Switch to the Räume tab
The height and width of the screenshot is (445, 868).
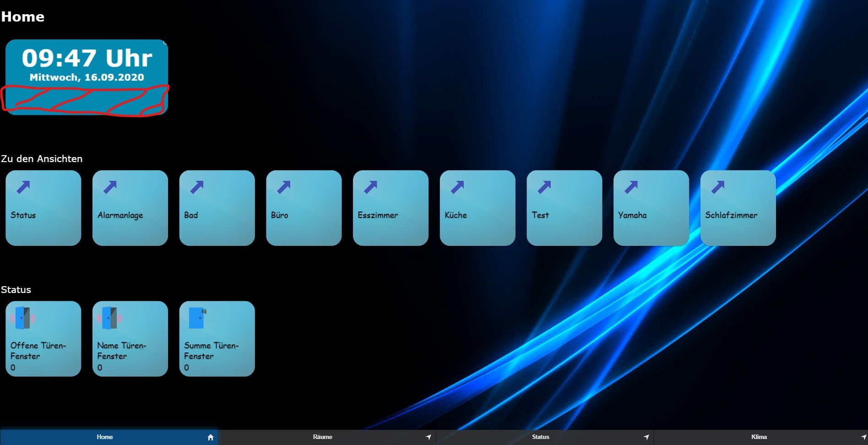(x=327, y=437)
